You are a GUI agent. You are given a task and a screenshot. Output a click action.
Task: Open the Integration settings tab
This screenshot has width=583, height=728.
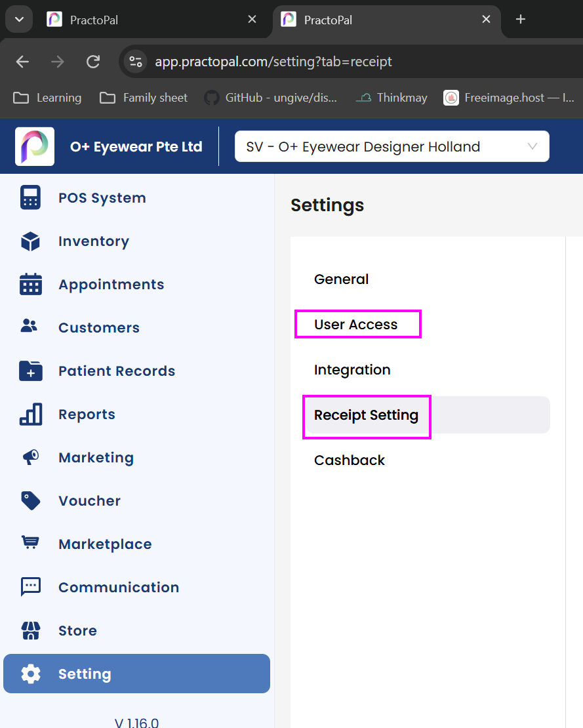[x=352, y=369]
